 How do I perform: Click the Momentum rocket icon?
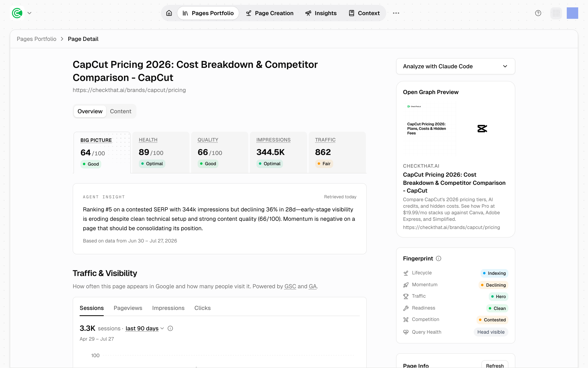tap(406, 285)
